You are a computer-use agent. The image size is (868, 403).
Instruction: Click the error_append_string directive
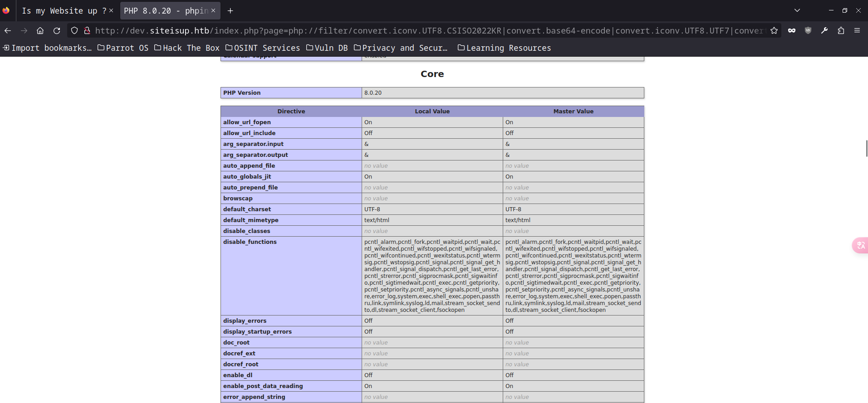(254, 397)
